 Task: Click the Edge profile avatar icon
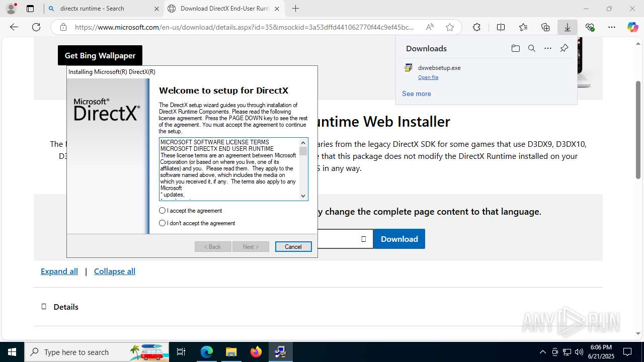click(11, 9)
